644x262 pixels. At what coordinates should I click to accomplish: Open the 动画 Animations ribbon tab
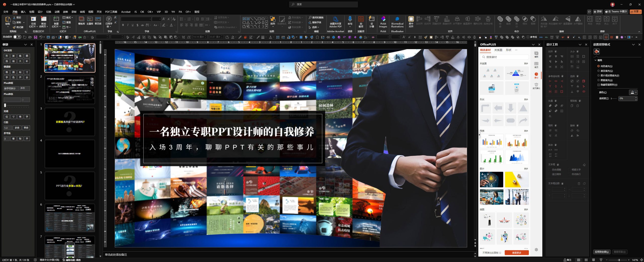tap(57, 12)
